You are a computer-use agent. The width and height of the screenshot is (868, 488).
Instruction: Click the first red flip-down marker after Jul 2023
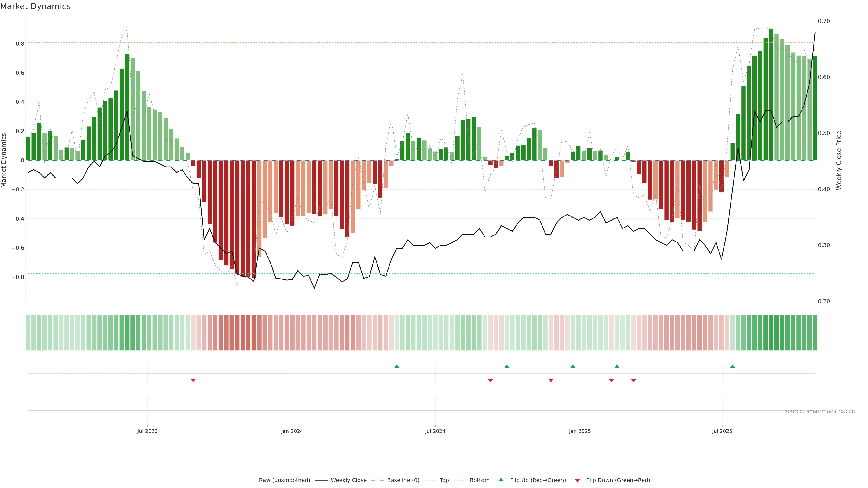pos(193,380)
